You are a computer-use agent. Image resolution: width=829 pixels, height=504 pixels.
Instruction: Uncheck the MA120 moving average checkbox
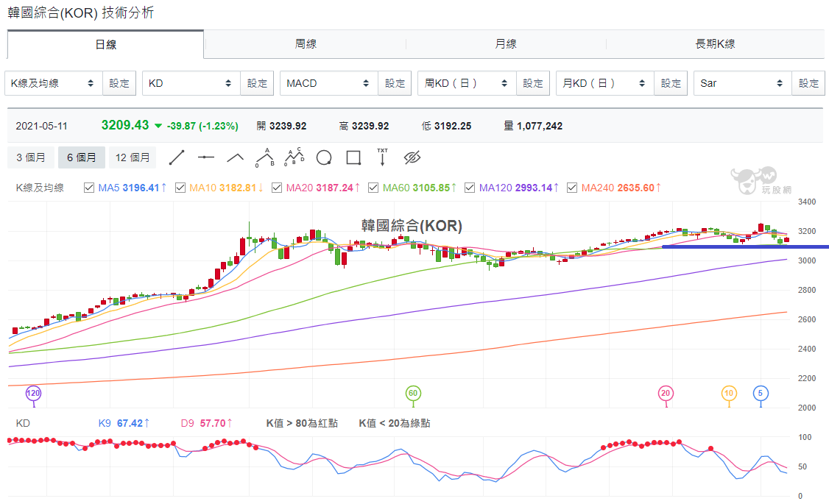click(470, 188)
